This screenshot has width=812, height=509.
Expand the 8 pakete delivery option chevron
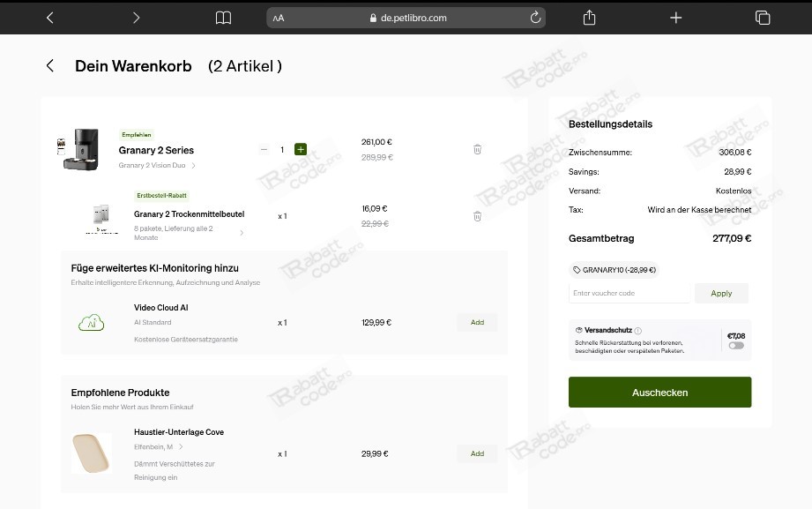[x=242, y=233]
